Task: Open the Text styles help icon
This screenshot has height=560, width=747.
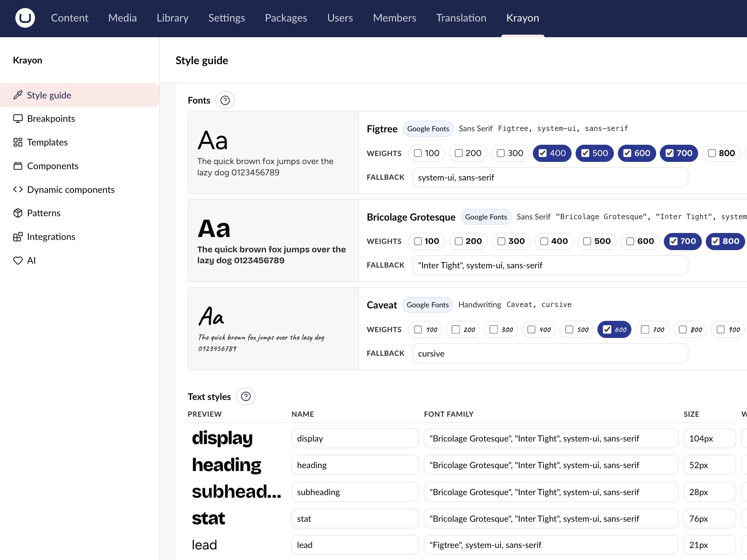Action: (x=246, y=397)
